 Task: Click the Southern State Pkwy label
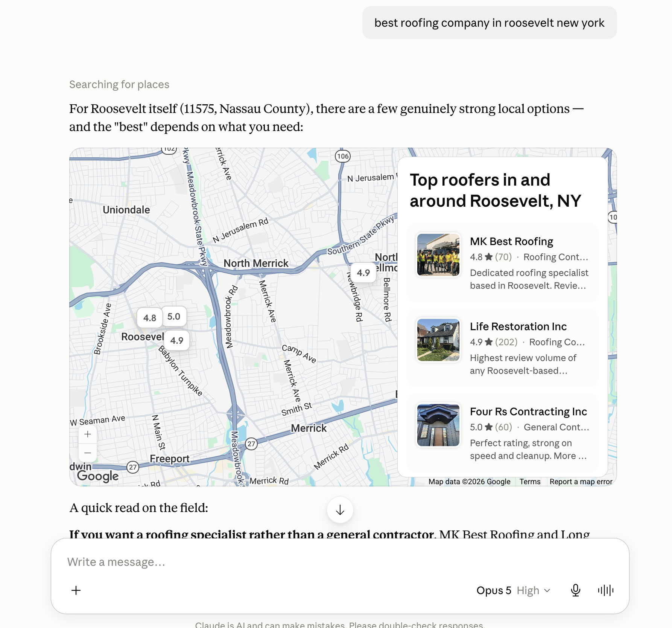[x=360, y=235]
